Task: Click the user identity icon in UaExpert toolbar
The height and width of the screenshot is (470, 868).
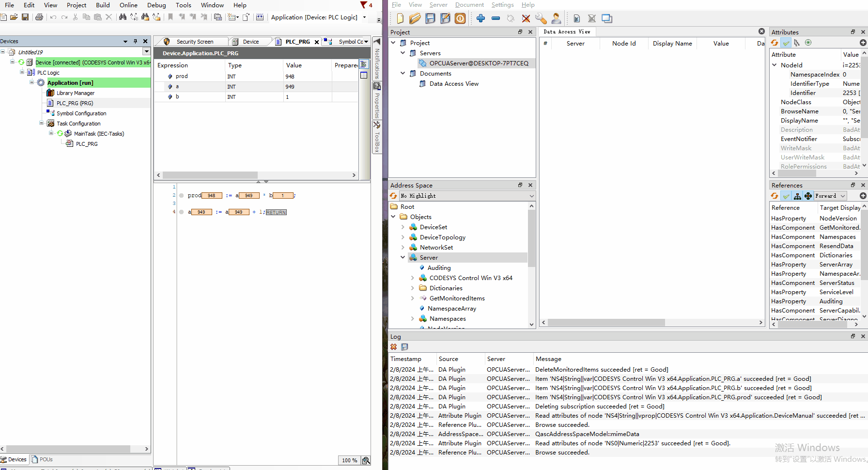Action: pos(557,18)
